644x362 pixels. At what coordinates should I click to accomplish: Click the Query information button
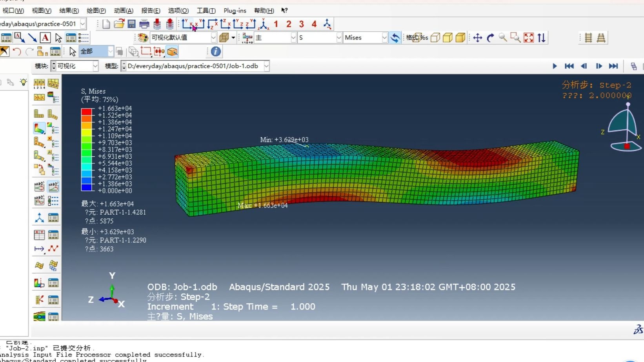[216, 51]
